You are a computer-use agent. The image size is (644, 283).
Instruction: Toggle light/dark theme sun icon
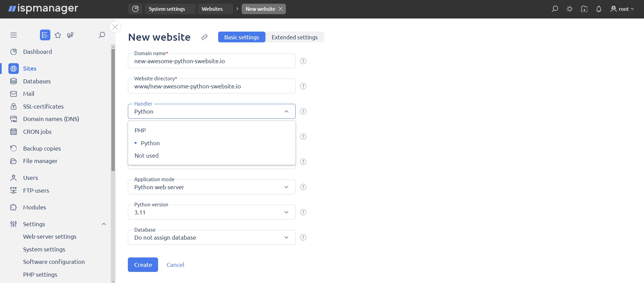(569, 9)
